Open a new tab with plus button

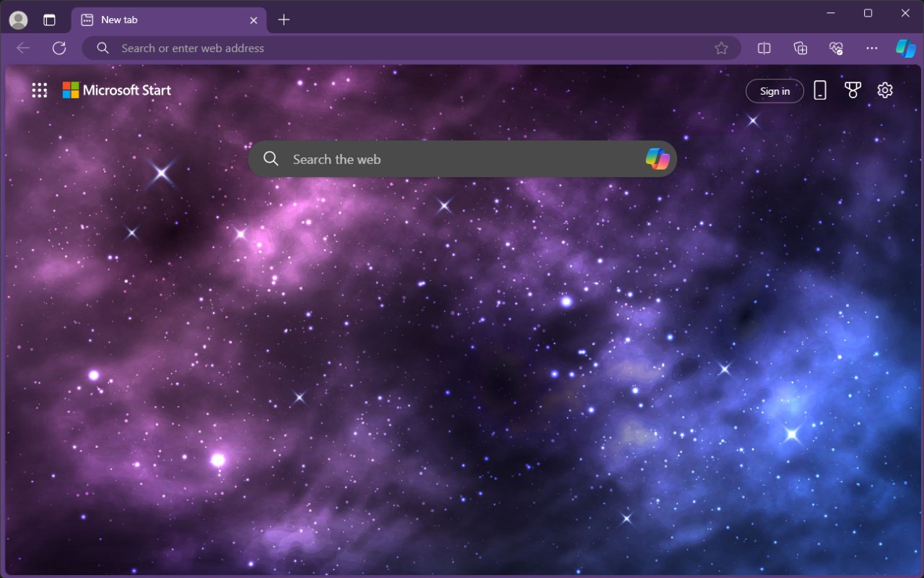pos(284,20)
